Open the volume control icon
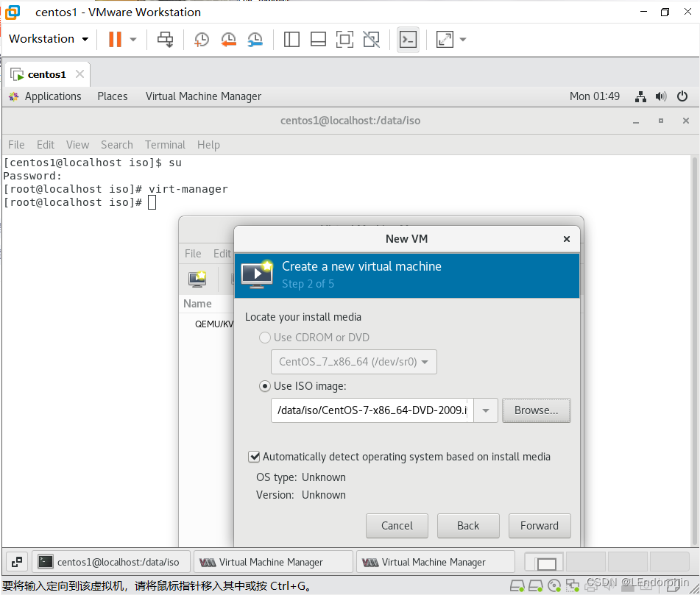The height and width of the screenshot is (595, 700). 661,96
